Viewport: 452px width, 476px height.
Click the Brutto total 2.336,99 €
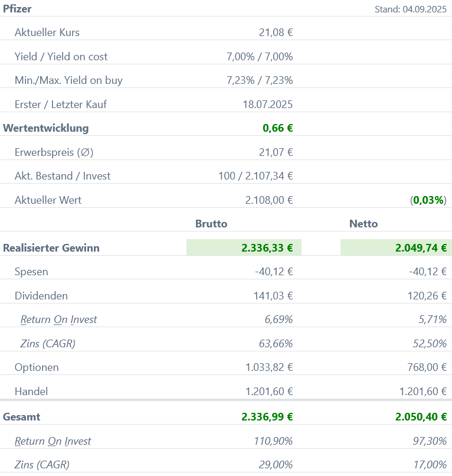tap(267, 417)
